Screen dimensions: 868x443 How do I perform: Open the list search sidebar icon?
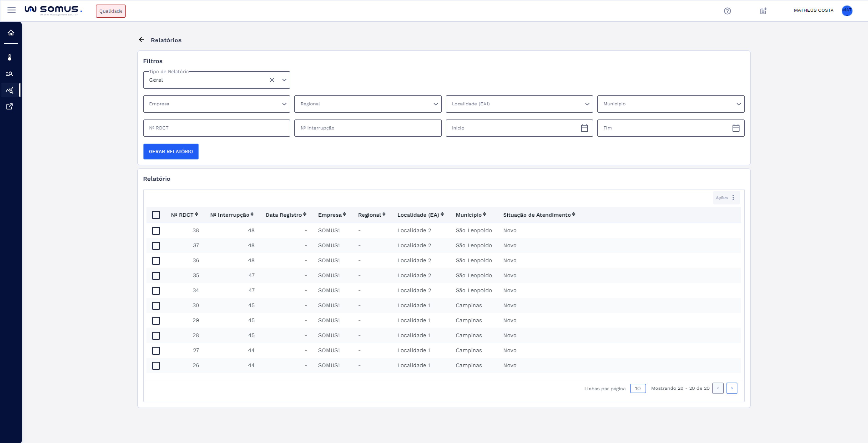tap(10, 74)
